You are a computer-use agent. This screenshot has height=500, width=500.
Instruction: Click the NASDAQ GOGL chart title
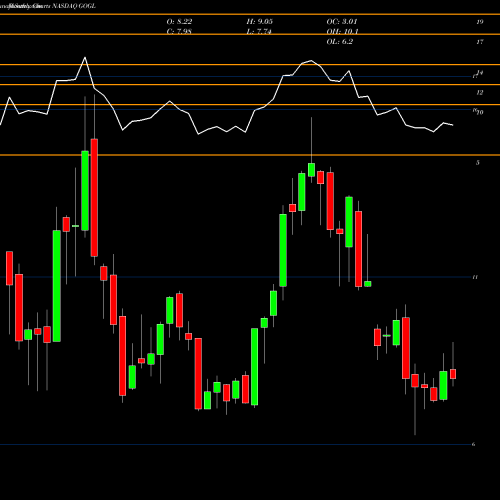pos(73,6)
